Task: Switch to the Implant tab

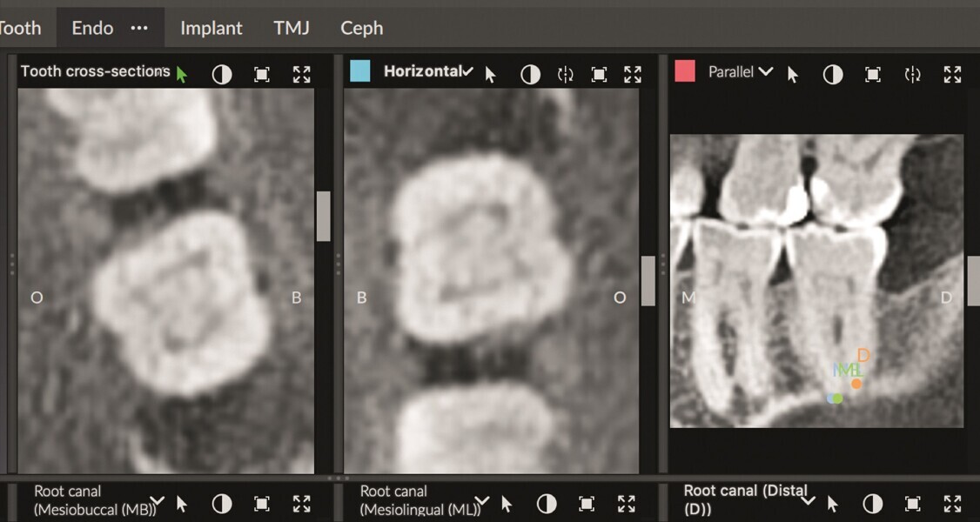Action: [211, 28]
